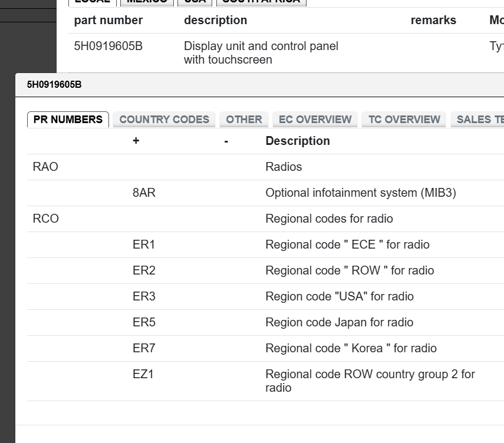Select the ER2 ROW regional code

pos(144,270)
